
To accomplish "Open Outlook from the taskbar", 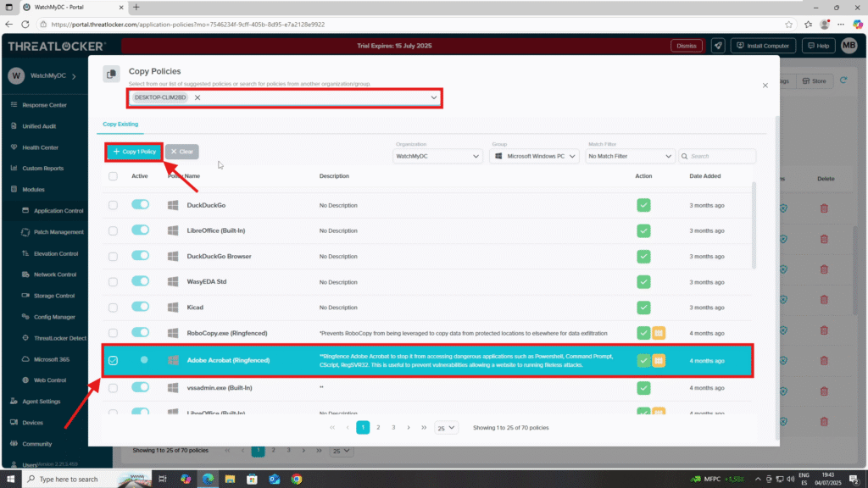I will click(x=274, y=480).
